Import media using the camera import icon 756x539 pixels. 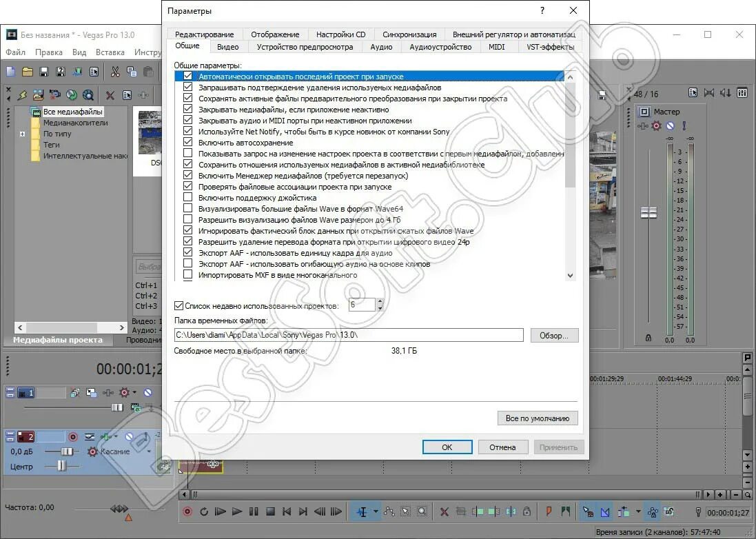(53, 94)
